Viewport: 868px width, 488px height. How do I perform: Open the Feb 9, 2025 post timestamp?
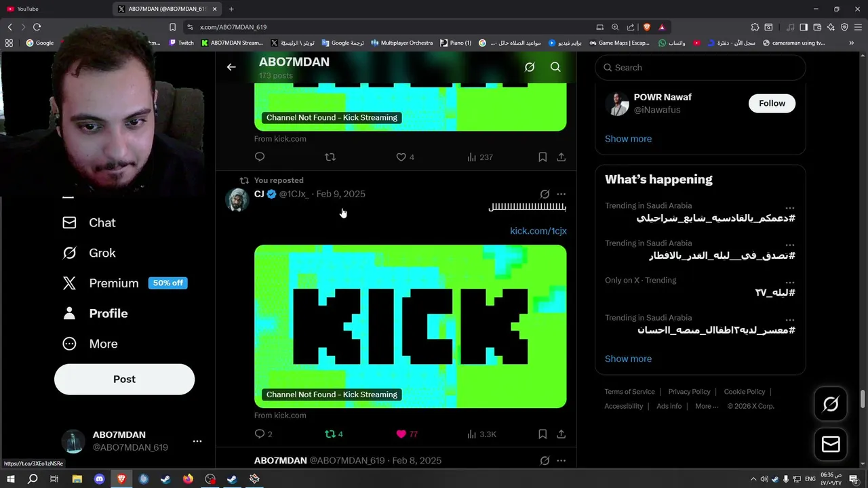point(340,194)
